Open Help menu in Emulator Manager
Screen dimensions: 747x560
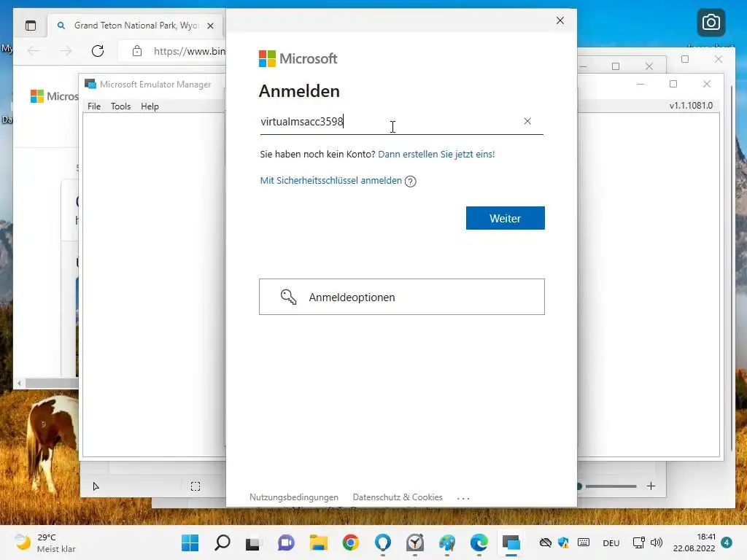click(150, 106)
